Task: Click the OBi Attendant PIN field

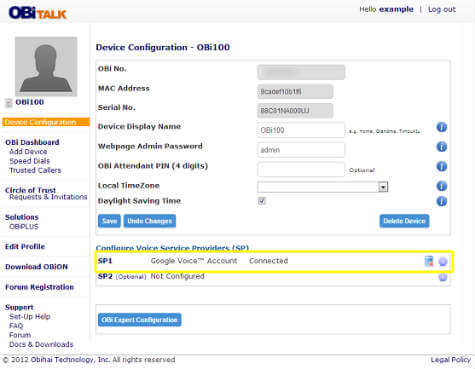Action: point(301,169)
